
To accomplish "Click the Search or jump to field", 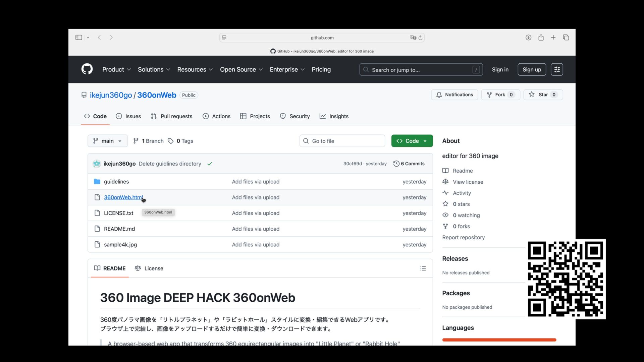I will [421, 70].
